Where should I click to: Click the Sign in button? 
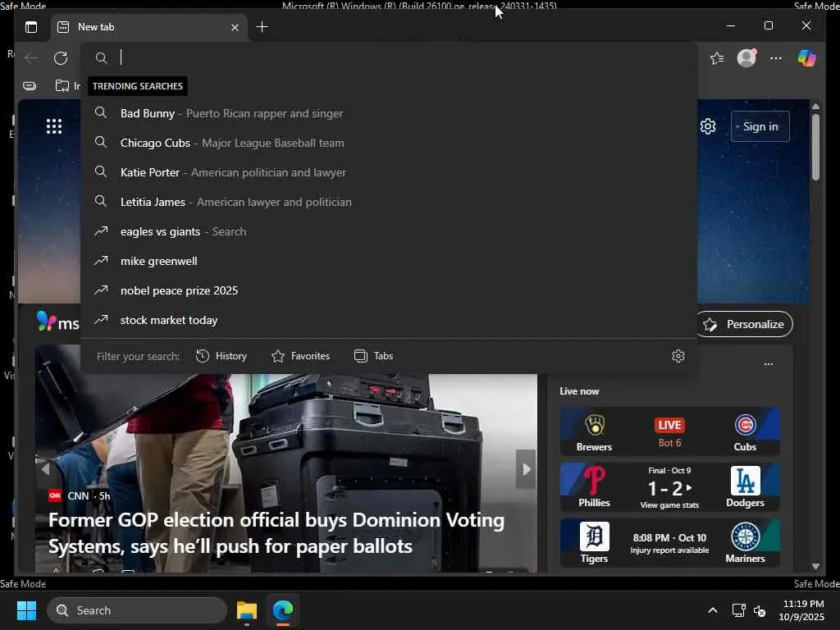click(760, 126)
